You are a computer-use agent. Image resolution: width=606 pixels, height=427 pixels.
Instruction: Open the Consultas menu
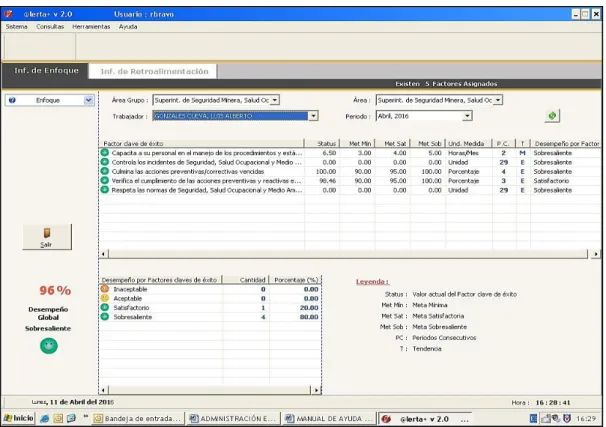[50, 27]
